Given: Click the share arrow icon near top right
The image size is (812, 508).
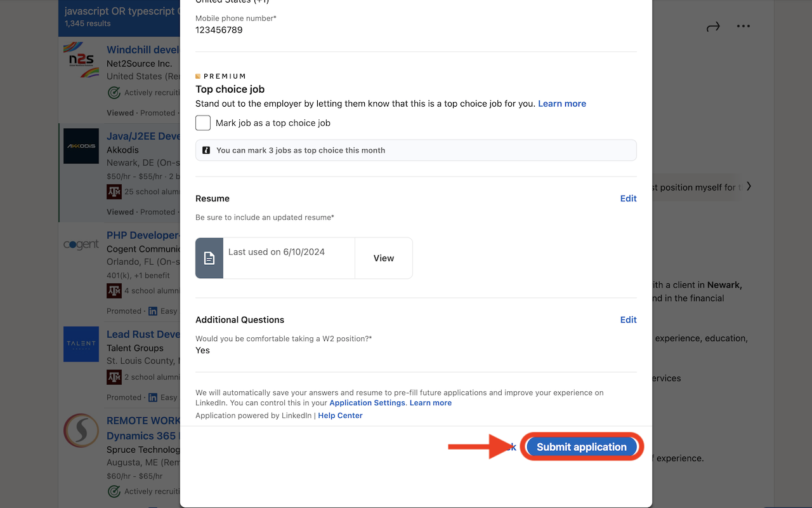Looking at the screenshot, I should click(x=712, y=26).
